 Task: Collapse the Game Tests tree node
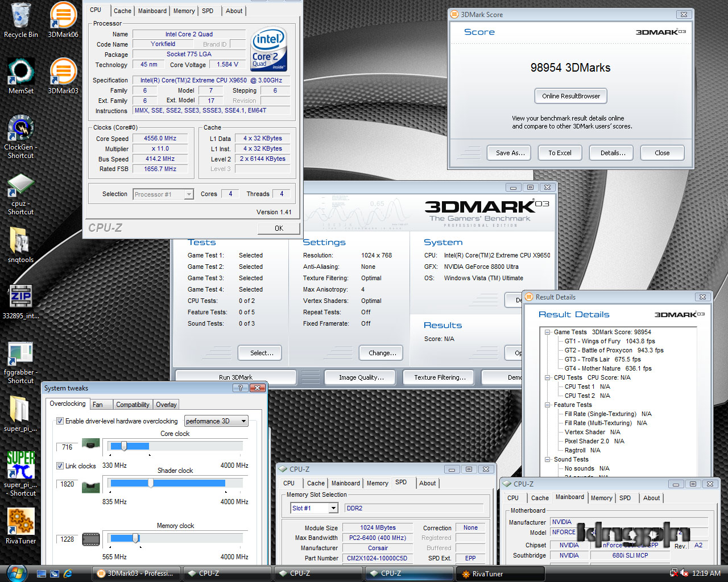click(x=547, y=332)
